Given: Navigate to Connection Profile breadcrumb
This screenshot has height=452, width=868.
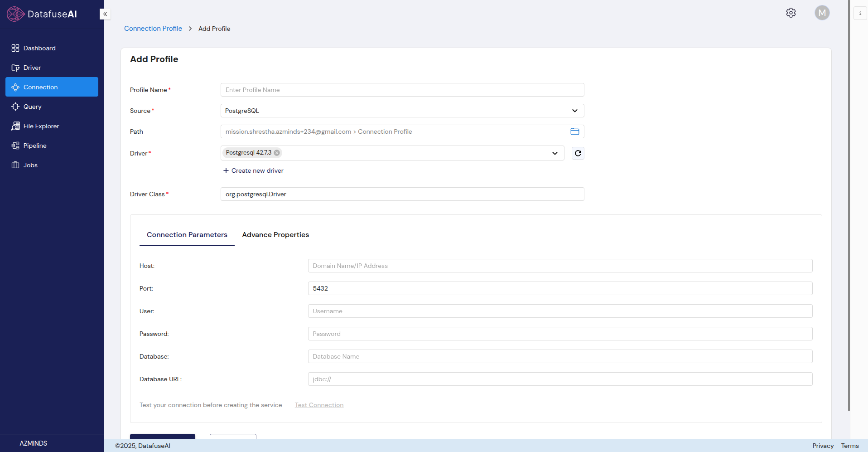Looking at the screenshot, I should pyautogui.click(x=153, y=29).
